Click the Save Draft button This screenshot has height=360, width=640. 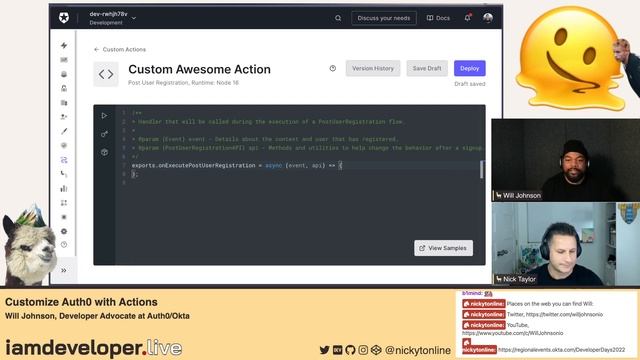[x=427, y=69]
